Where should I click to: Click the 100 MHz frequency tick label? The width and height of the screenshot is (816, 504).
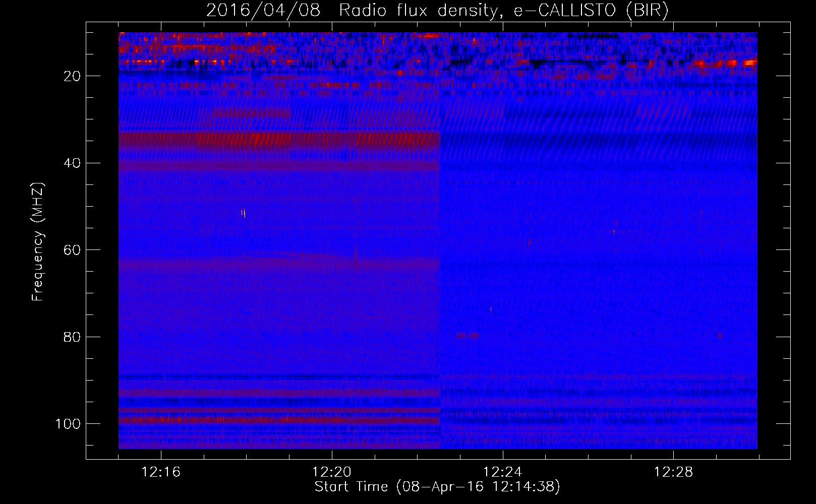click(x=68, y=424)
